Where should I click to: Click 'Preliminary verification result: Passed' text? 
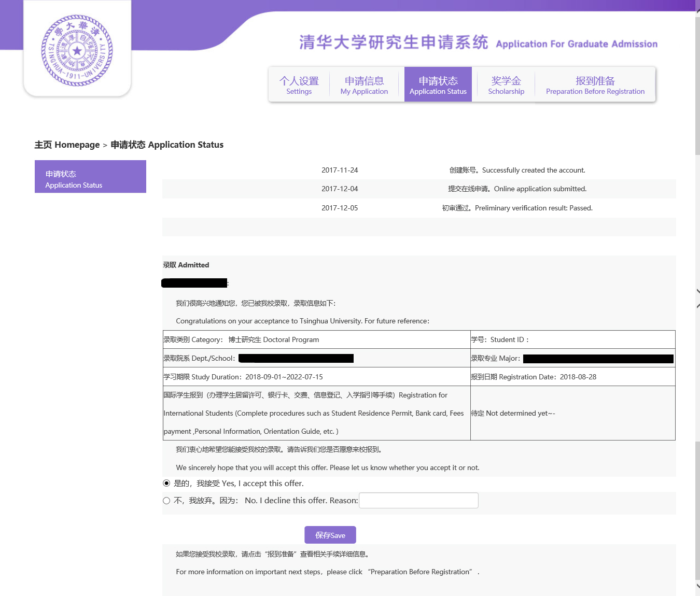517,208
